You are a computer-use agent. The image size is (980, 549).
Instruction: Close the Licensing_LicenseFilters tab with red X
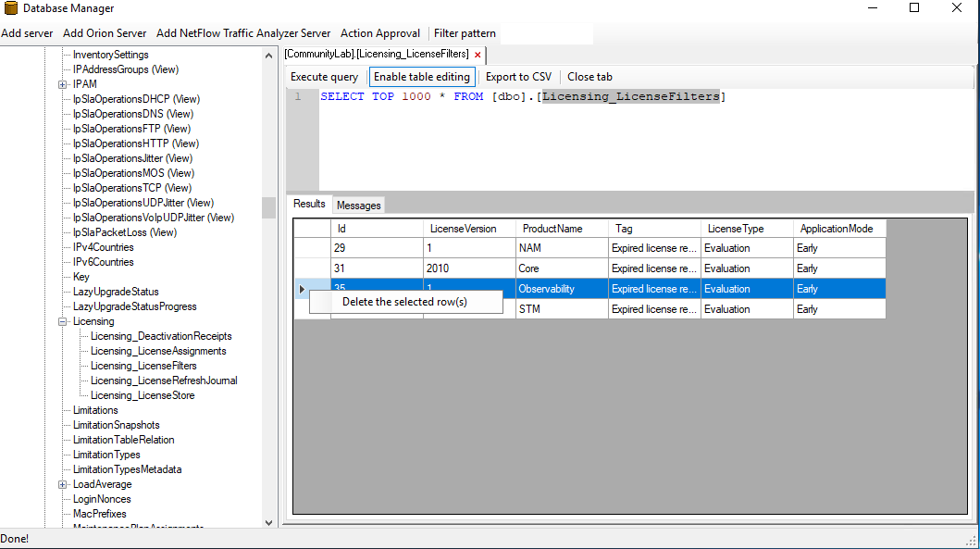click(x=478, y=55)
